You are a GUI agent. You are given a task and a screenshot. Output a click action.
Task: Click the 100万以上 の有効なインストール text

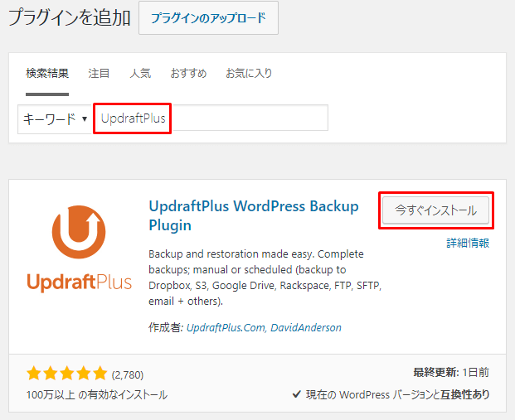pyautogui.click(x=97, y=394)
